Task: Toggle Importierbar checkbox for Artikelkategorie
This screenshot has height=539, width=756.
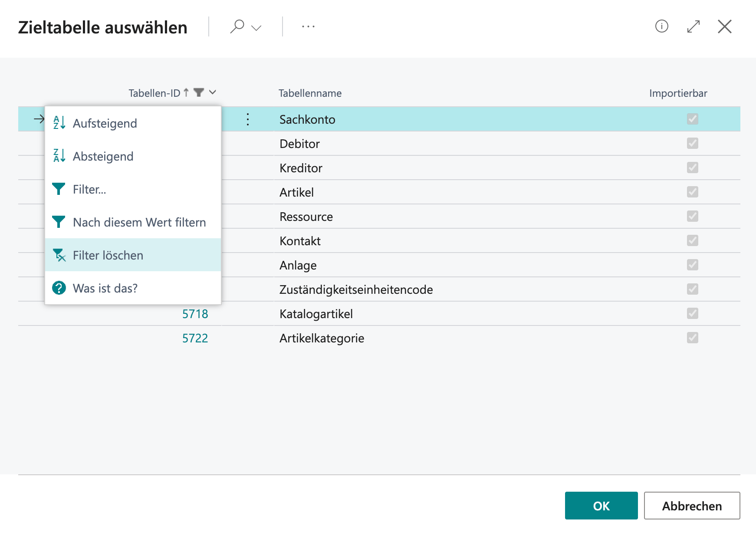Action: click(x=693, y=338)
